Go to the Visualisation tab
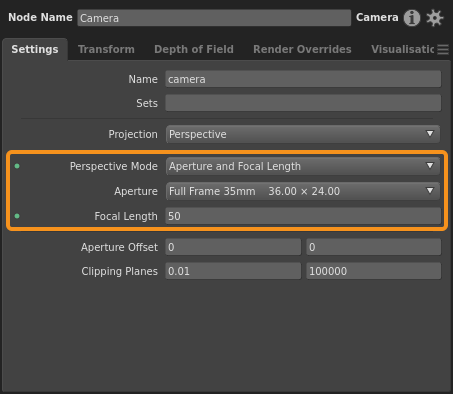The width and height of the screenshot is (453, 394). click(x=403, y=49)
